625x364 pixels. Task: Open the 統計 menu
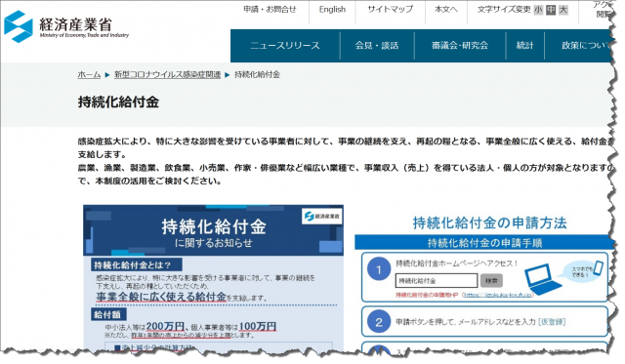coord(524,46)
